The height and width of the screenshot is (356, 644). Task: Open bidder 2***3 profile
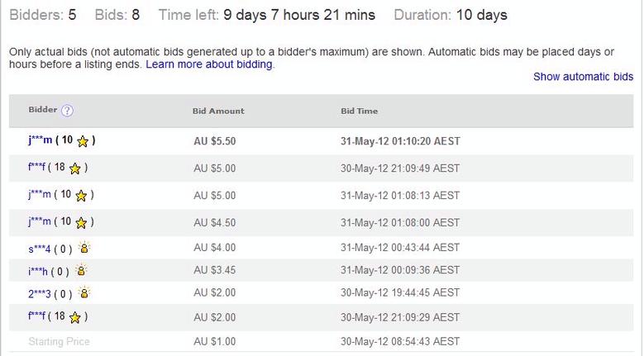tap(40, 293)
